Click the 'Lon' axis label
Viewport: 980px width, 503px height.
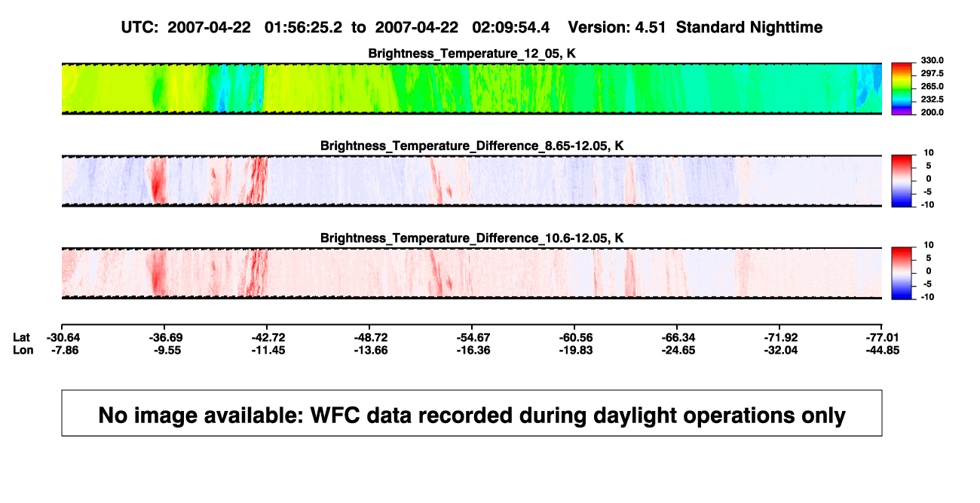23,350
